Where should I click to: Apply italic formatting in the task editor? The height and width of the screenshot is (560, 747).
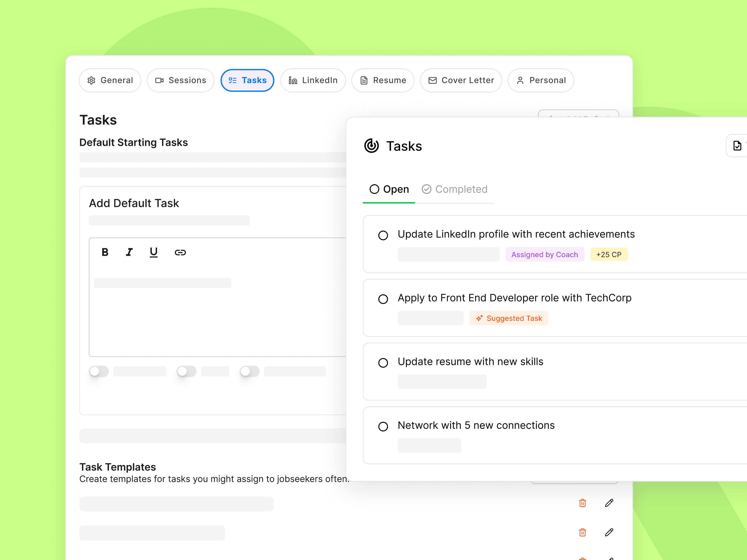click(x=129, y=252)
